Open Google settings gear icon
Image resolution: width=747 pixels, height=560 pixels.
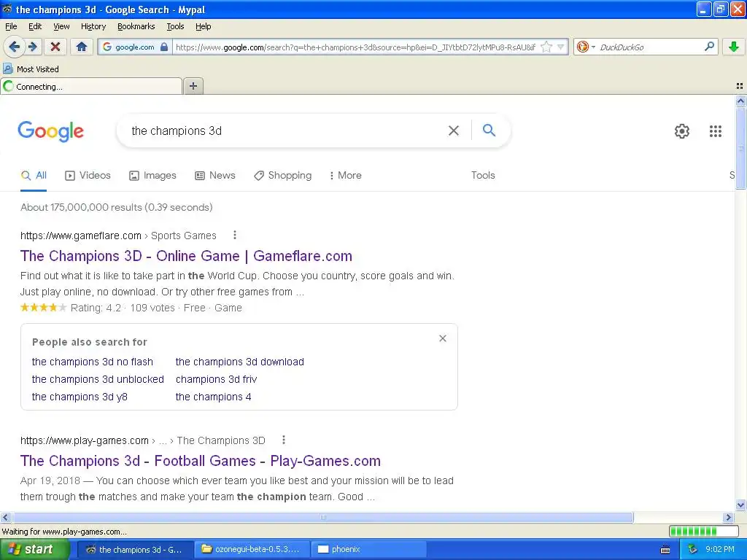(682, 131)
